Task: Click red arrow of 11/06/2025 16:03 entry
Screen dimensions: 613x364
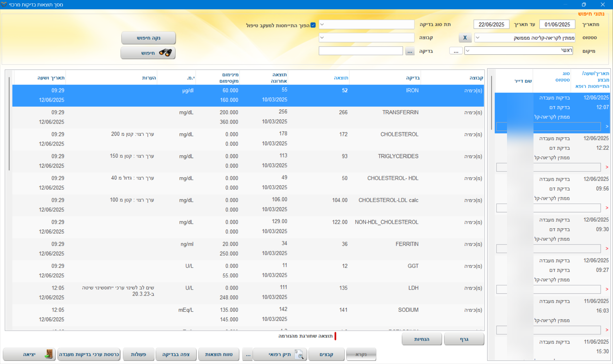Action: click(607, 330)
